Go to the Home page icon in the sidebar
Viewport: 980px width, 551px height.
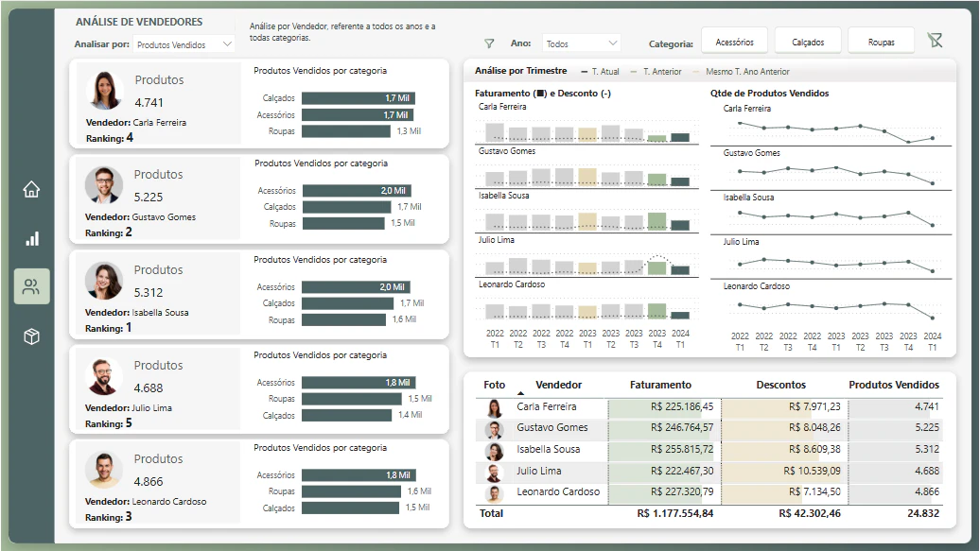tap(31, 189)
